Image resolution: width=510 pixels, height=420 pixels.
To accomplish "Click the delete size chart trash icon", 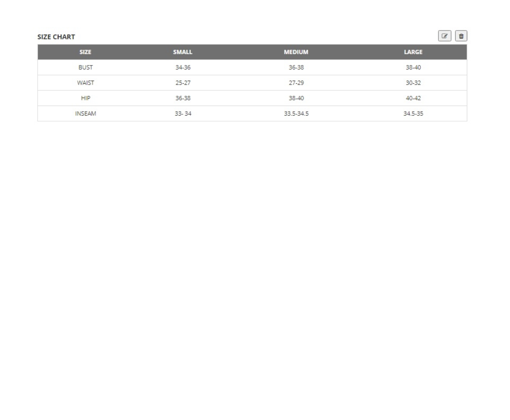I will (461, 36).
